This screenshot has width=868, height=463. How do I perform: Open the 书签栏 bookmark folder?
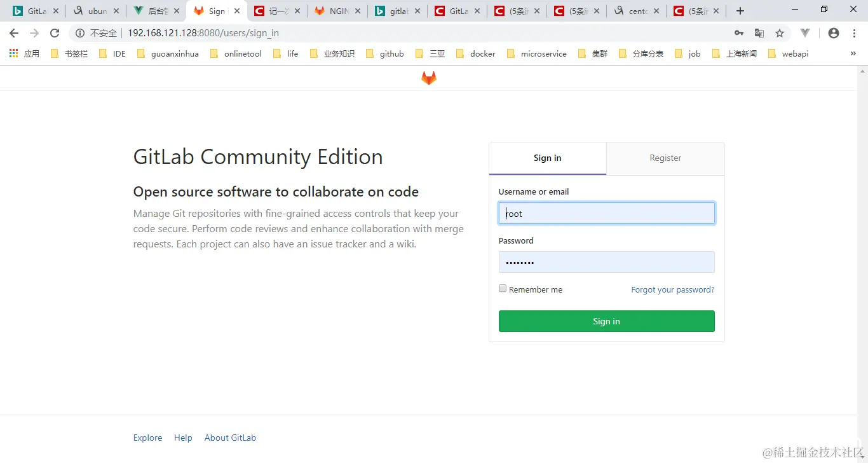tap(69, 53)
